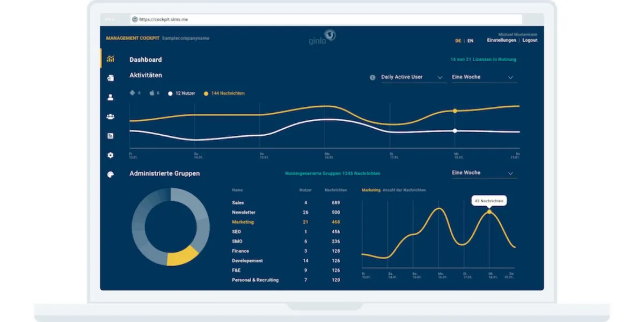Open the gear settings icon in sidebar
The image size is (644, 322).
[110, 155]
